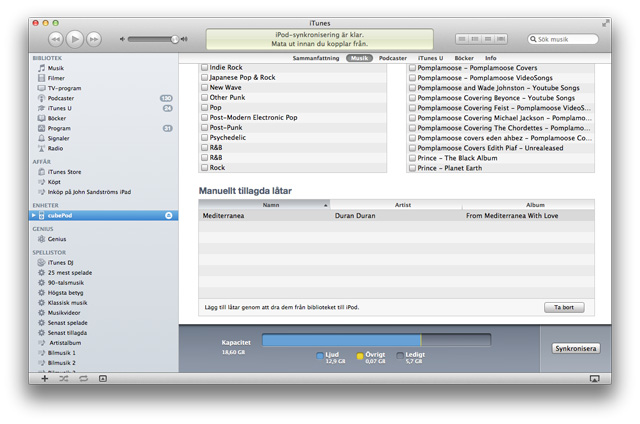This screenshot has width=640, height=424.
Task: Switch to the Podcaster tab
Action: click(x=393, y=58)
